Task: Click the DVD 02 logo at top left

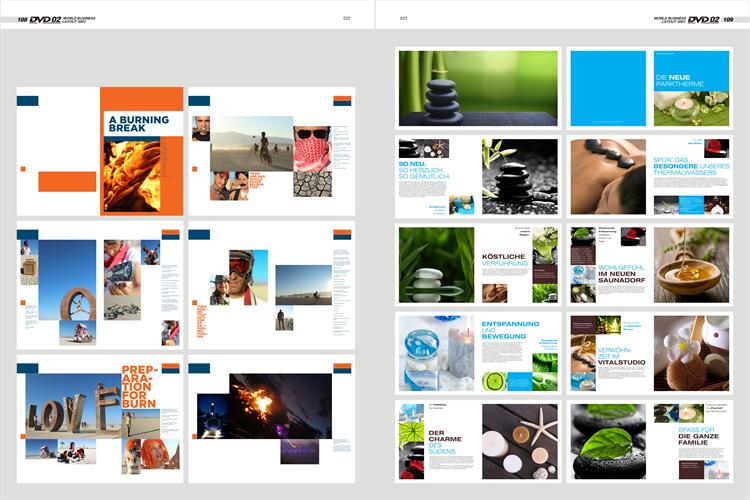Action: pyautogui.click(x=45, y=19)
